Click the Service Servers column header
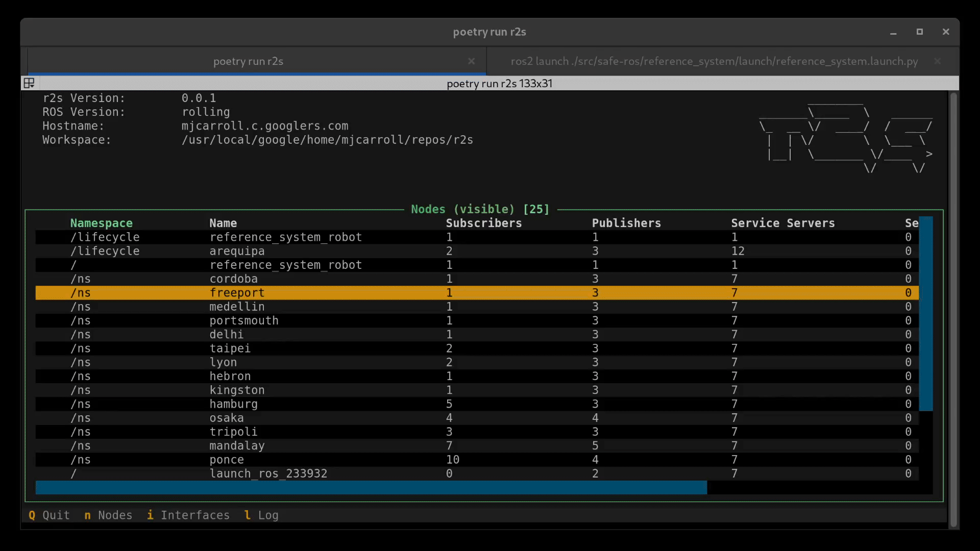This screenshot has width=980, height=551. click(x=782, y=223)
